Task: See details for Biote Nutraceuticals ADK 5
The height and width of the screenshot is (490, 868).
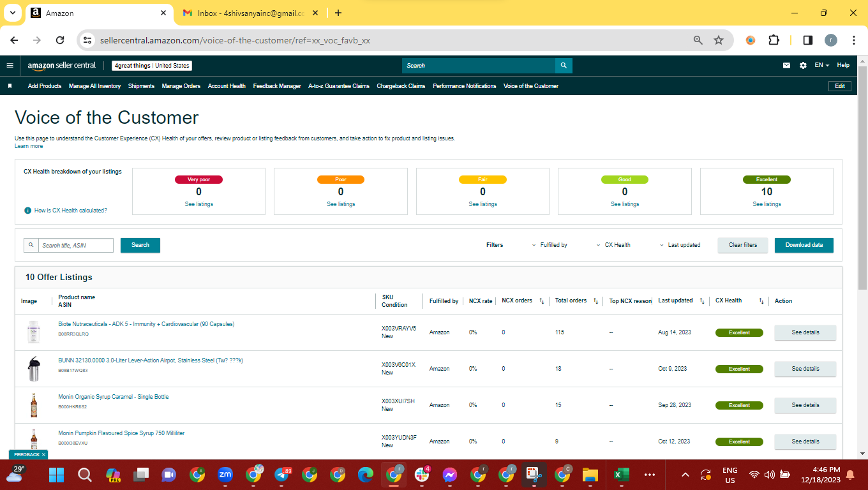Action: click(805, 332)
